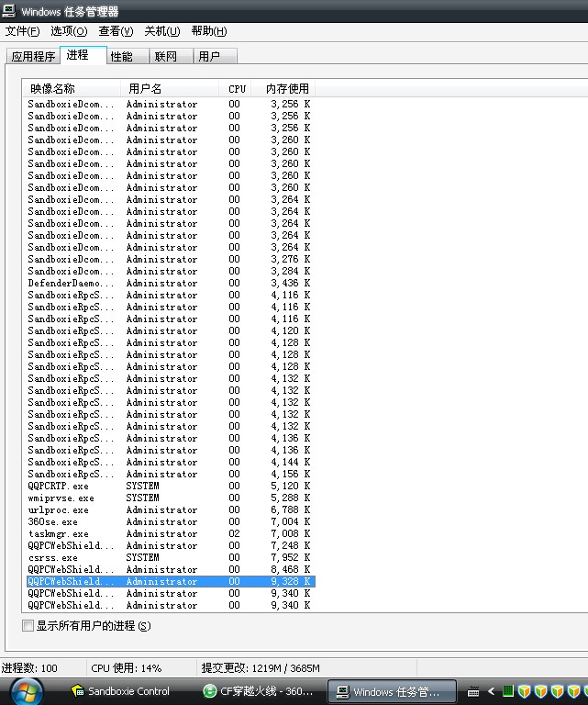This screenshot has width=588, height=705.
Task: Click SYSTEM user name in wmiprvse.exe row
Action: click(142, 498)
